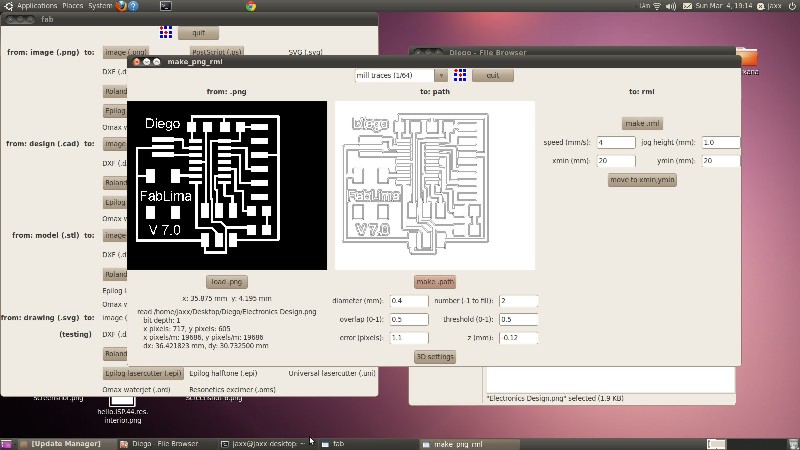Image resolution: width=800 pixels, height=450 pixels.
Task: Click Epilog lasercutter (.epi) button in fab
Action: pyautogui.click(x=143, y=373)
